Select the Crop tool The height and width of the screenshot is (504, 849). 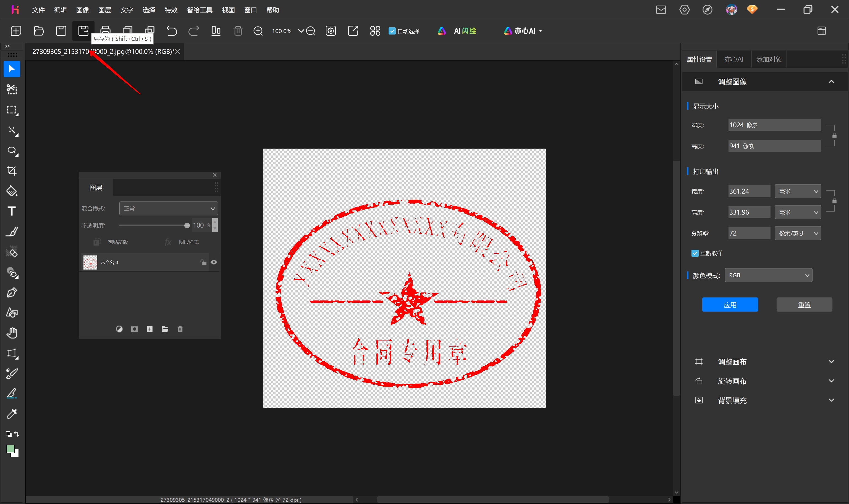12,170
